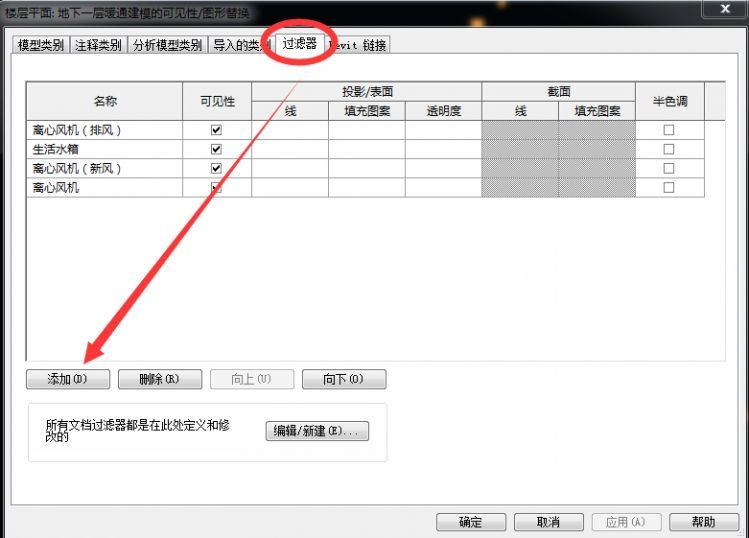Toggle visibility checkbox of 离心风机 row
This screenshot has height=538, width=749.
click(x=216, y=187)
